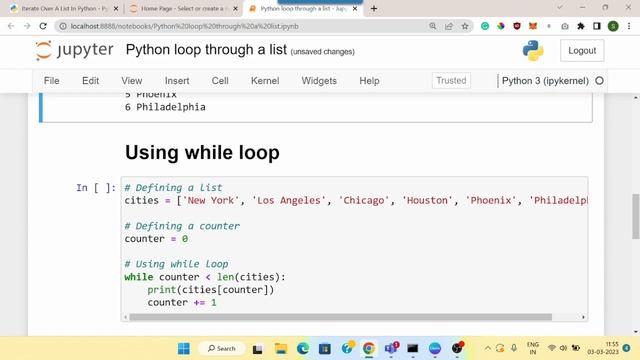Click the colorful pinwheel extension icon
The width and height of the screenshot is (640, 360).
pyautogui.click(x=501, y=26)
